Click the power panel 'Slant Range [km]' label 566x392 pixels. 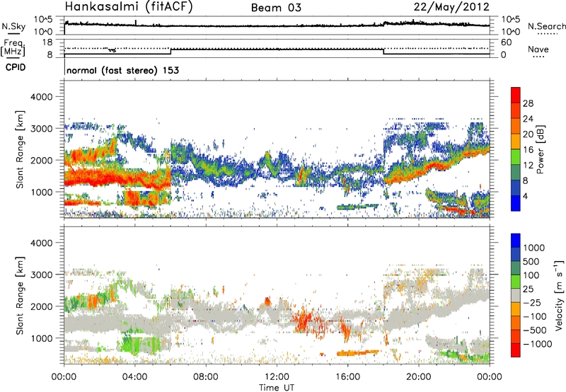point(20,149)
